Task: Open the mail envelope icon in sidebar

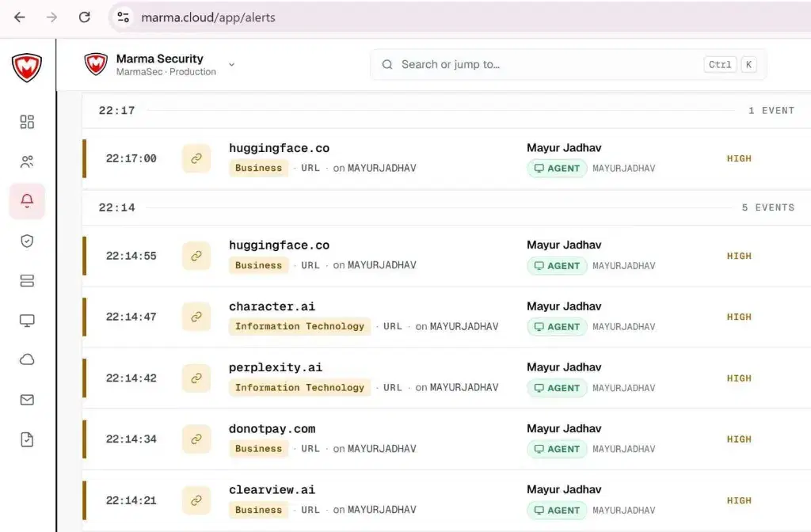Action: click(27, 400)
